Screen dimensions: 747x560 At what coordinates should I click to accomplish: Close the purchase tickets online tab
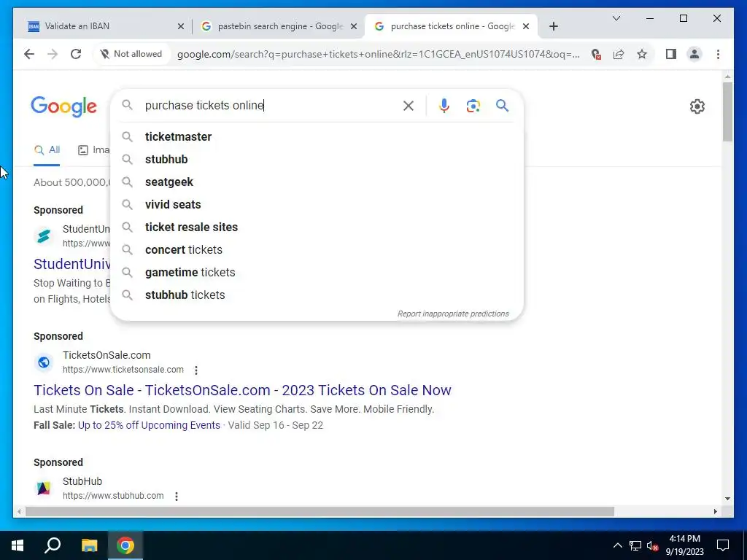point(526,27)
